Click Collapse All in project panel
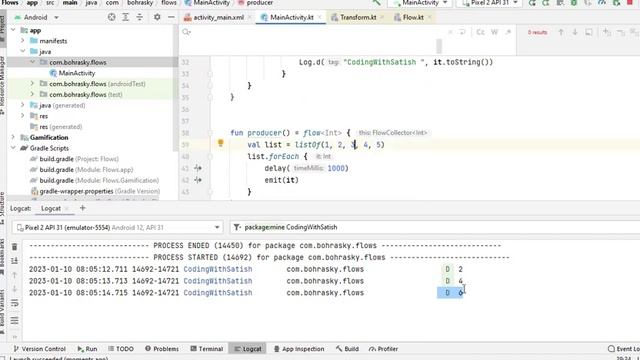The image size is (640, 360). pyautogui.click(x=139, y=17)
